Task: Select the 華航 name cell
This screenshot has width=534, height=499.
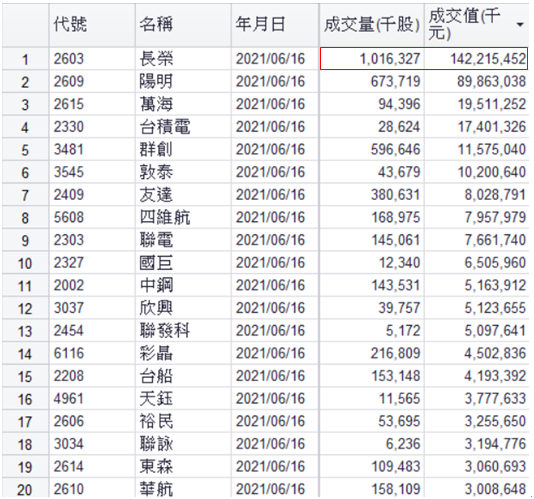Action: pyautogui.click(x=183, y=489)
